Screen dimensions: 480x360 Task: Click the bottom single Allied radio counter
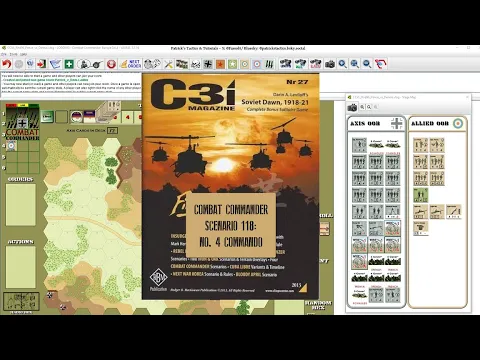[420, 228]
